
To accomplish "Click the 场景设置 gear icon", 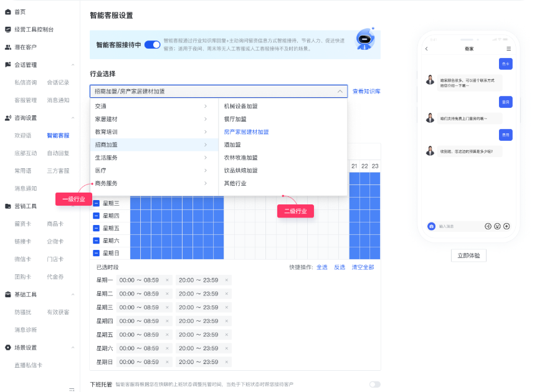I will click(8, 348).
